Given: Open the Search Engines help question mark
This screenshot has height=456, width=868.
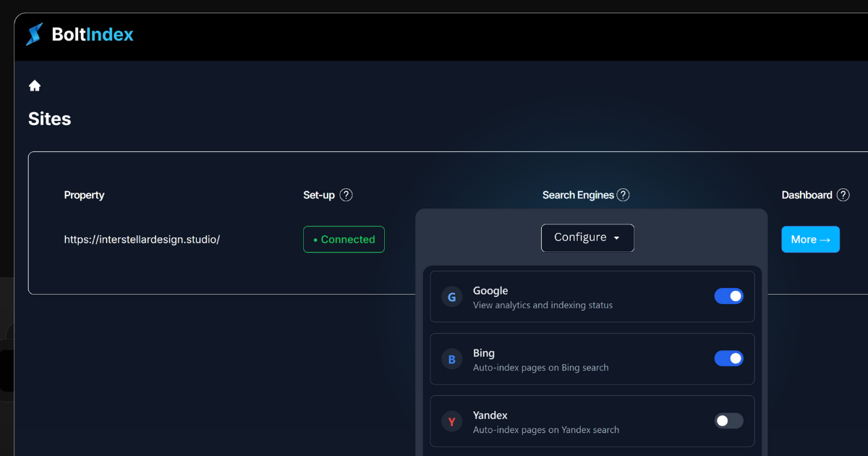Looking at the screenshot, I should [x=623, y=195].
